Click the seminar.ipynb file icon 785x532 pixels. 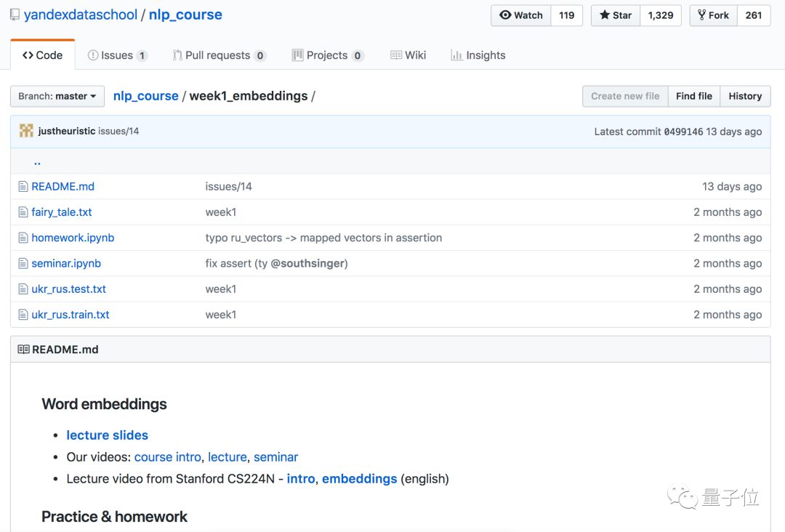[23, 264]
